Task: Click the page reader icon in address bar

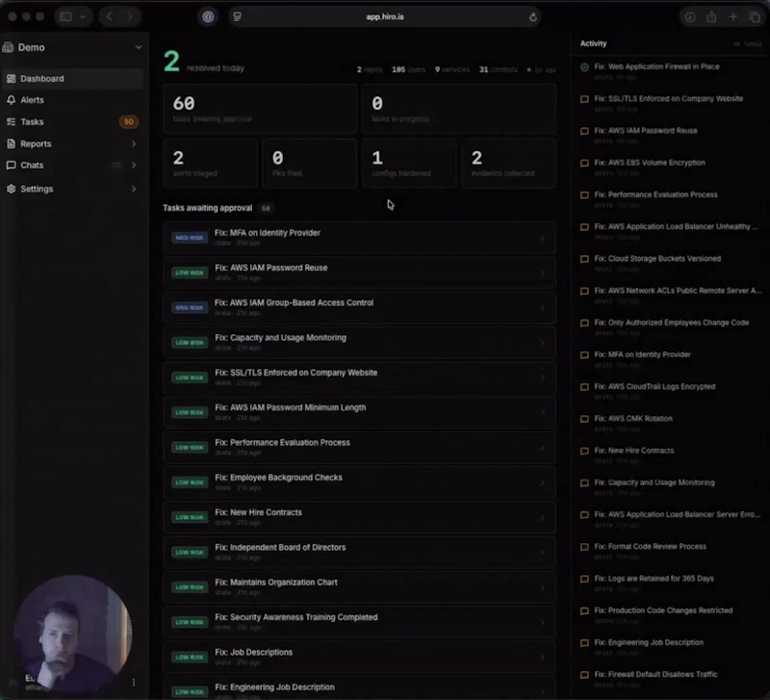Action: pos(237,16)
